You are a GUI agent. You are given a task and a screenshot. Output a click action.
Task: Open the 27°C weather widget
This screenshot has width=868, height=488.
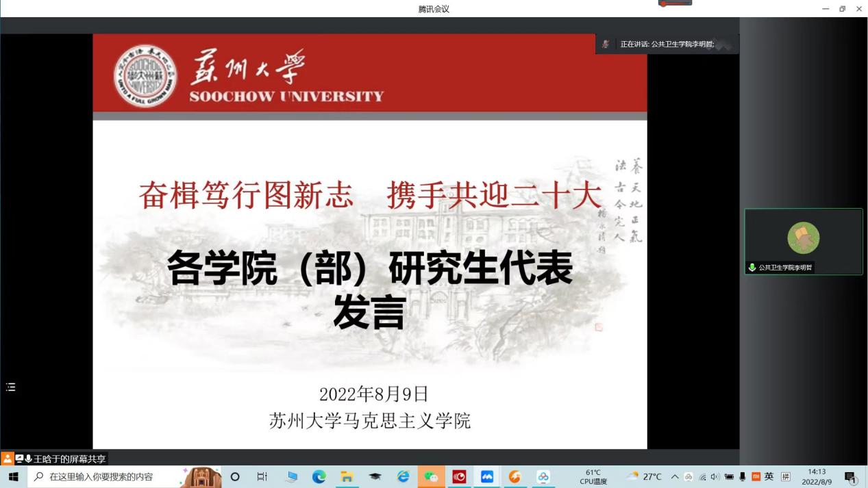coord(644,477)
